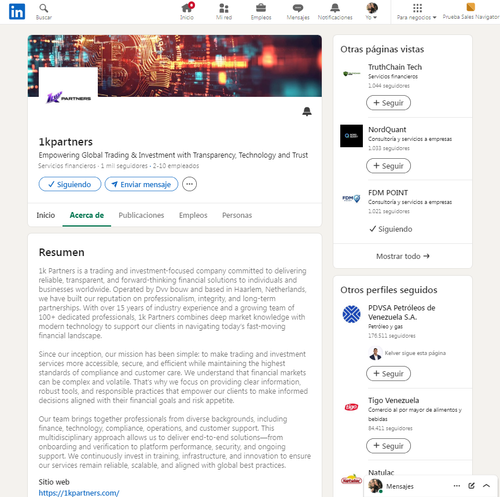Screen dimensions: 500x497
Task: Open the Buscar search icon
Action: [44, 11]
